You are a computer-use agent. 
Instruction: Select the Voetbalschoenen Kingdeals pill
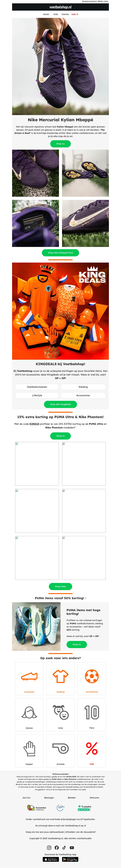(x=37, y=387)
